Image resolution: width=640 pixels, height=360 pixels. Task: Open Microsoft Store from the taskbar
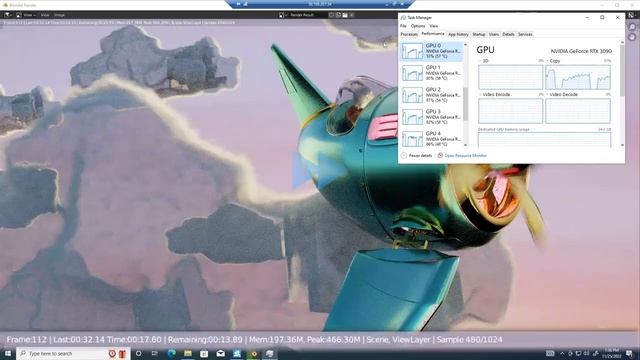[204, 353]
